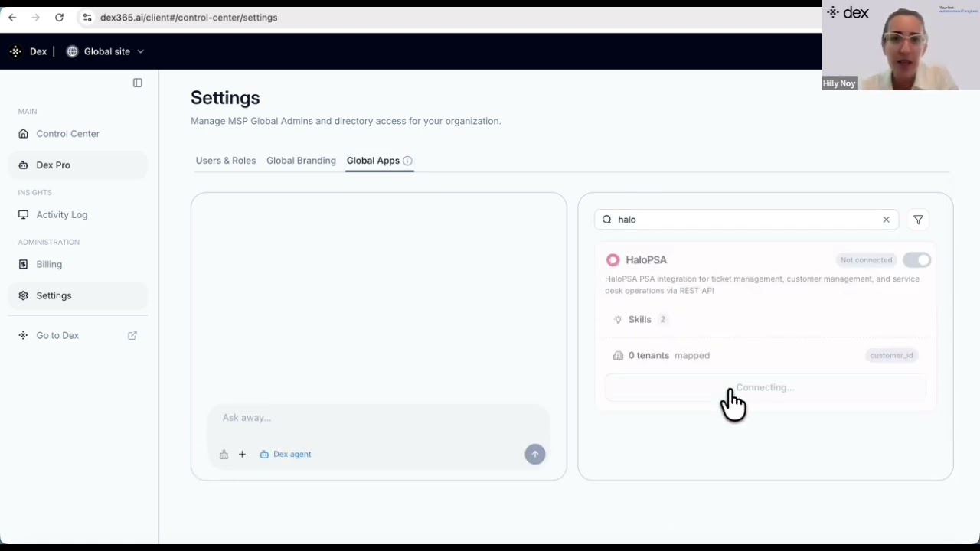The image size is (980, 551).
Task: Click the Ask away chat input
Action: coord(379,418)
